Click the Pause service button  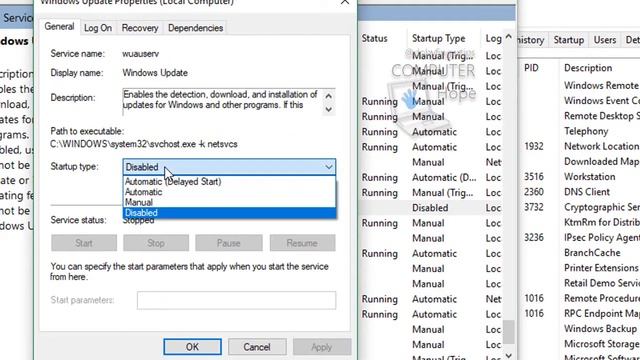pyautogui.click(x=229, y=243)
